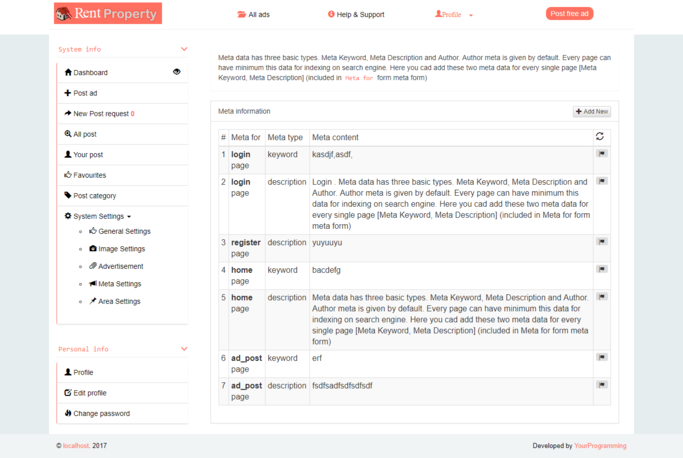Viewport: 683px width, 458px height.
Task: Toggle the eye icon beside Dashboard
Action: click(x=177, y=72)
